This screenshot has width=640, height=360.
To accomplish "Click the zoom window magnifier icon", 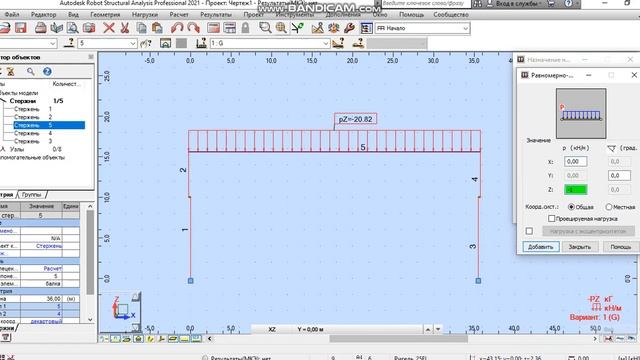I will point(265,28).
